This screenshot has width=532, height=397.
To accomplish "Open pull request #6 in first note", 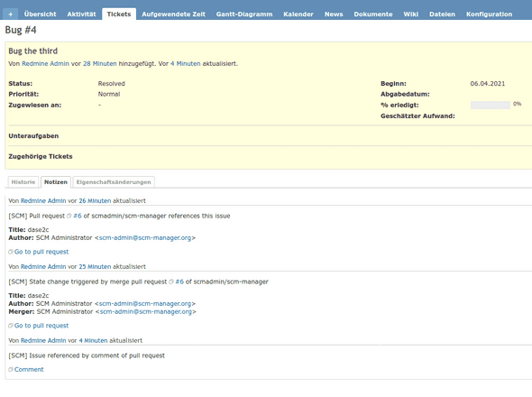I will [x=78, y=216].
